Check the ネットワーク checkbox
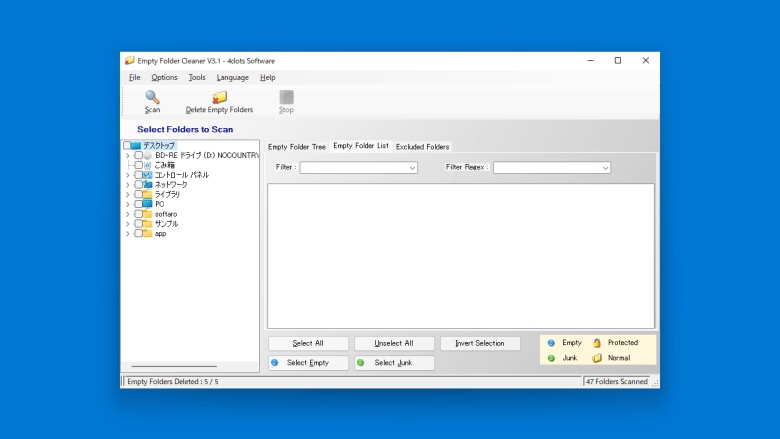The image size is (780, 439). coord(138,184)
